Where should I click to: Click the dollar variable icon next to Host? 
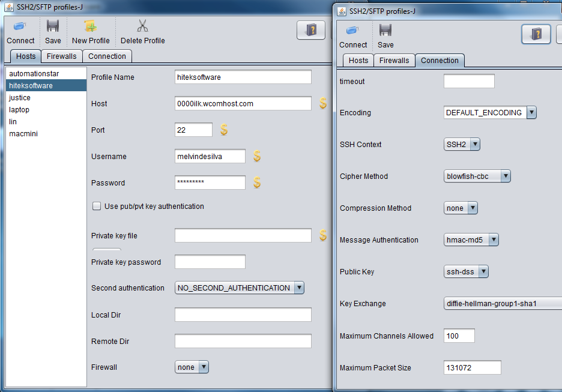[323, 103]
